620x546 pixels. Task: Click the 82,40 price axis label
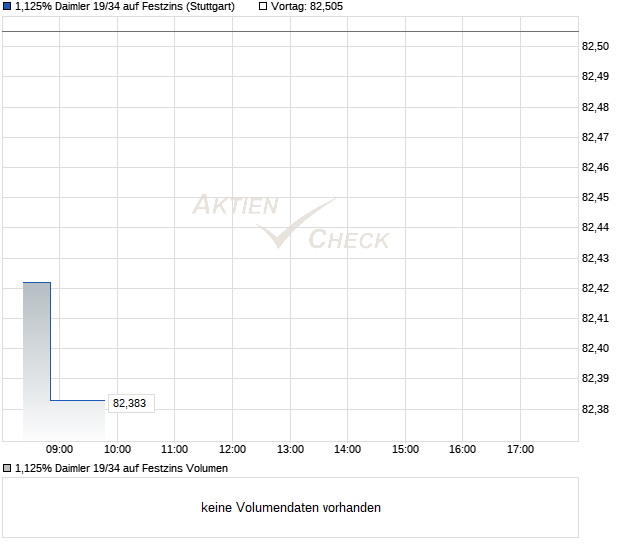tap(595, 348)
